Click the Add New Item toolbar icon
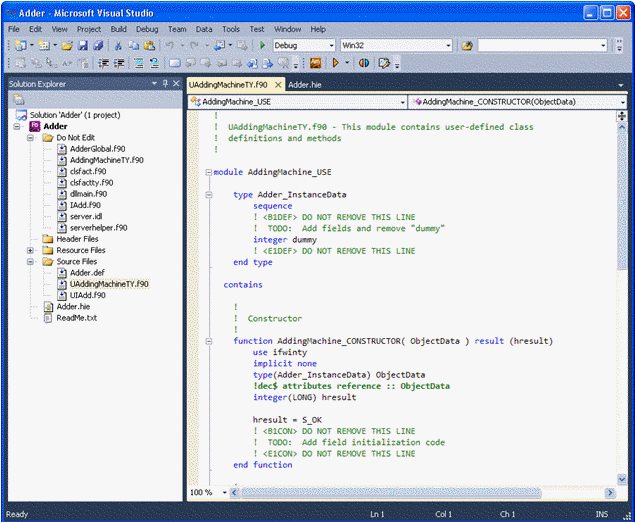This screenshot has width=635, height=522. (44, 45)
